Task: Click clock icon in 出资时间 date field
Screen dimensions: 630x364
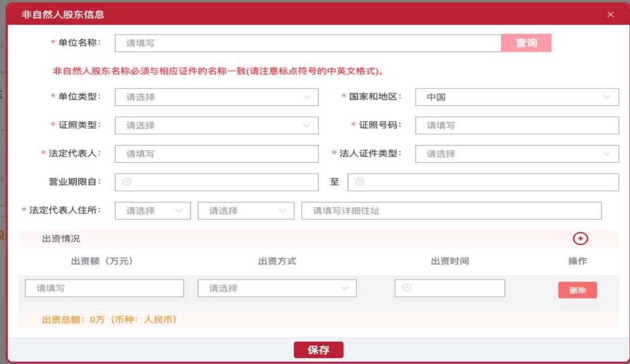Action: click(x=407, y=288)
